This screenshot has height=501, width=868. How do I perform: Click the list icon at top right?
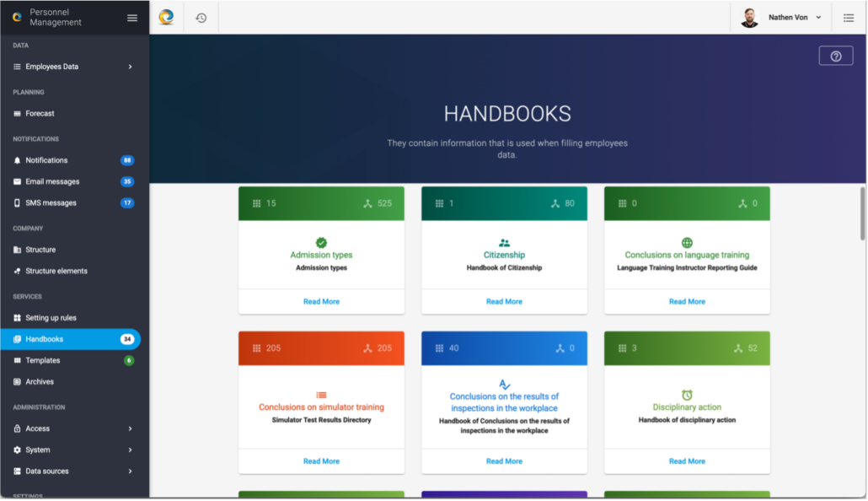(x=849, y=18)
